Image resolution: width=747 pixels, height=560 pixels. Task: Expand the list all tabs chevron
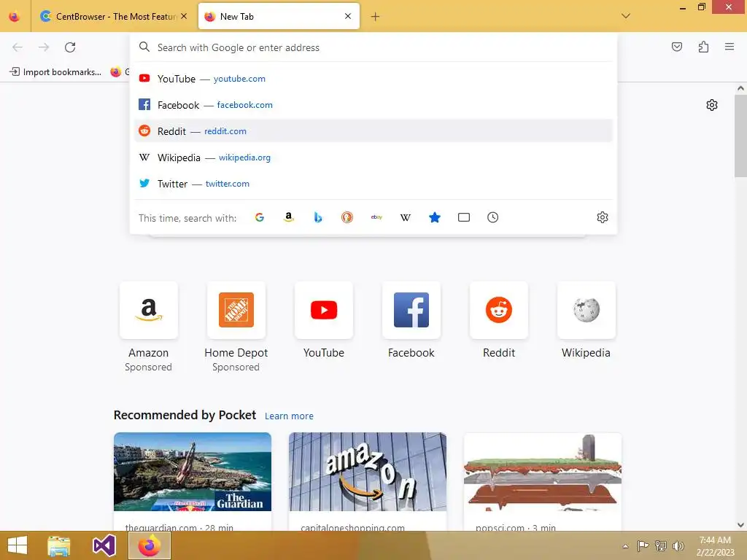click(x=626, y=16)
